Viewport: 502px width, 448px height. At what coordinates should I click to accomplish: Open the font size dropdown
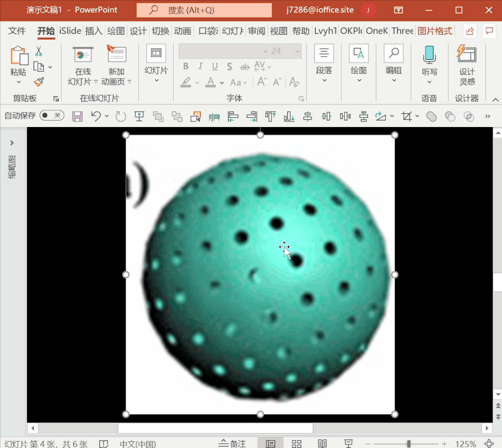click(298, 51)
